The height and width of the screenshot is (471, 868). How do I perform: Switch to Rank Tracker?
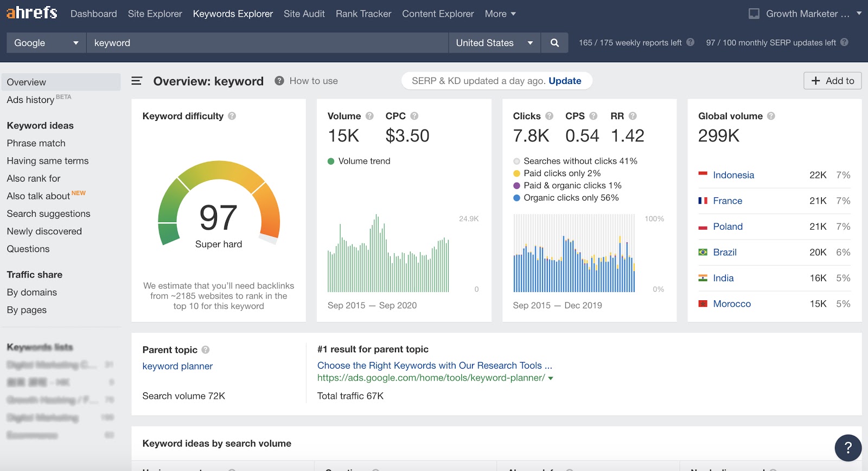tap(363, 14)
